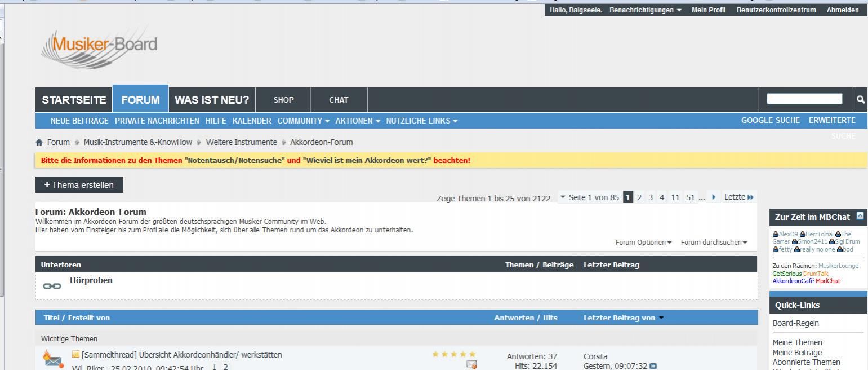The image size is (868, 370).
Task: Open NEUE BEITRÄGE in the sub-navigation
Action: pos(79,121)
